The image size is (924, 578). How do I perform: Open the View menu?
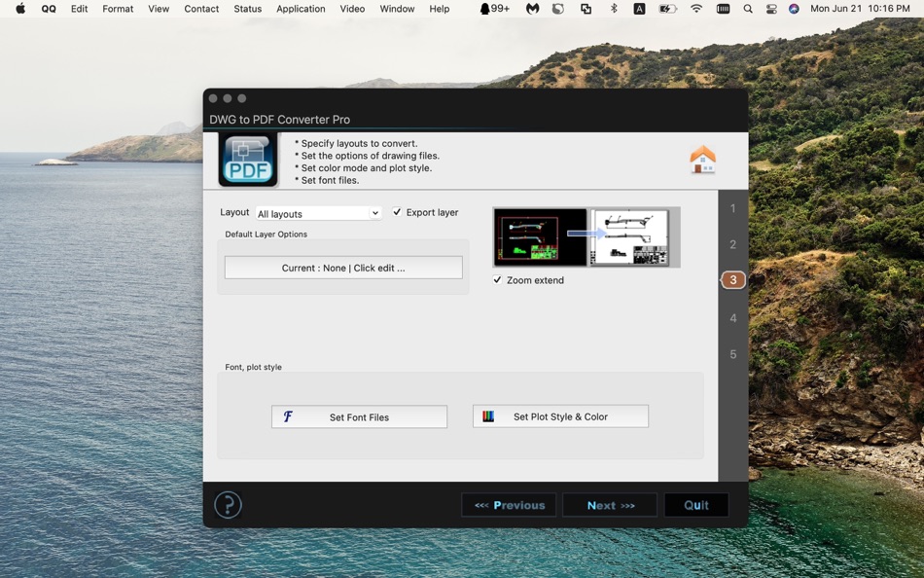[x=159, y=8]
